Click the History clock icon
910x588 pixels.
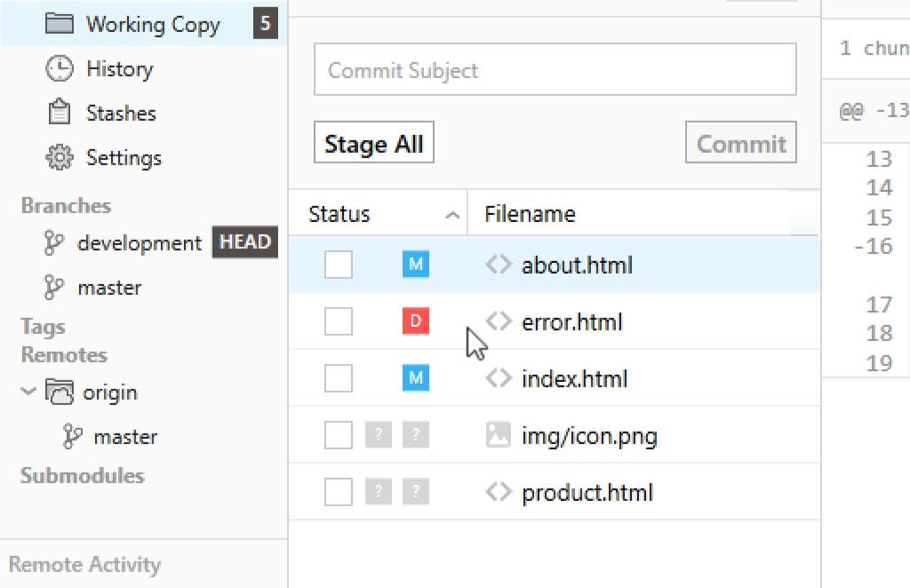pos(59,69)
